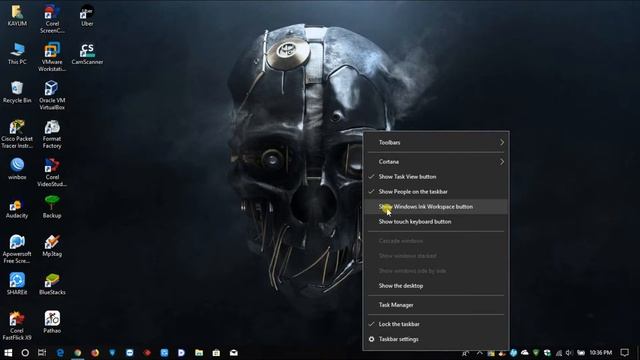
Task: Select the Uber desktop shortcut
Action: click(x=87, y=16)
